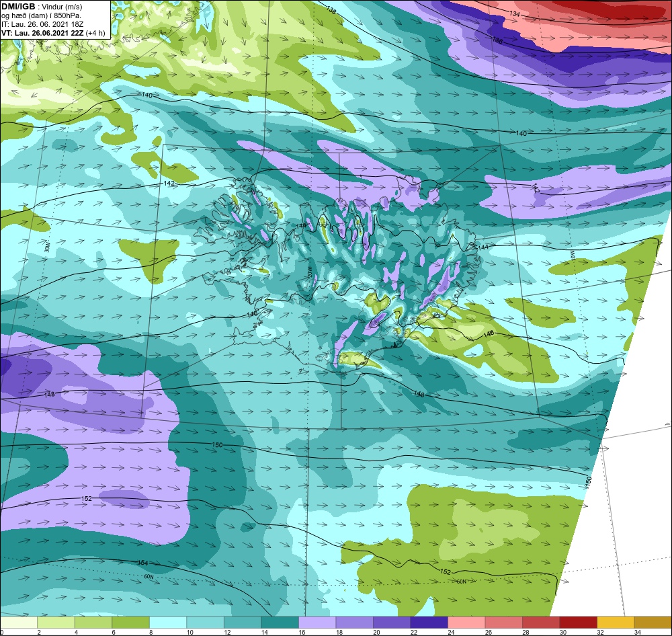Screen dimensions: 672x636
Task: Pick the 4–6 m/s green legend color
Action: click(x=93, y=623)
